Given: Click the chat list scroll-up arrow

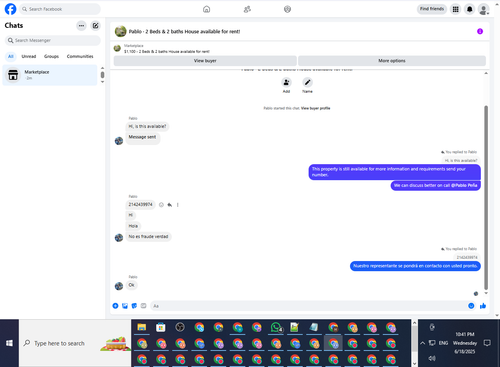Looking at the screenshot, I should pyautogui.click(x=102, y=68).
